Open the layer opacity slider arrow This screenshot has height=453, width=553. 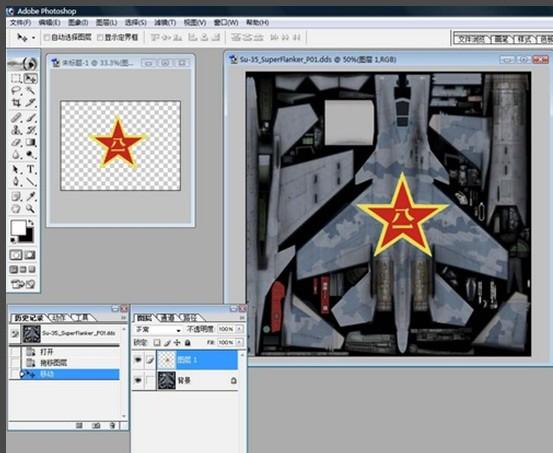(240, 329)
